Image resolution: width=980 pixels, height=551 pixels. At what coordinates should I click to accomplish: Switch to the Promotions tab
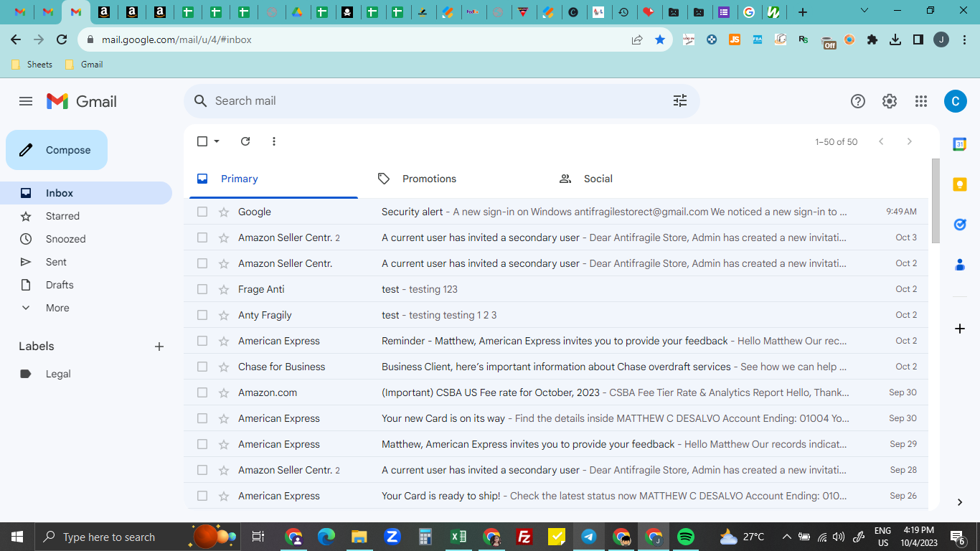pos(455,179)
